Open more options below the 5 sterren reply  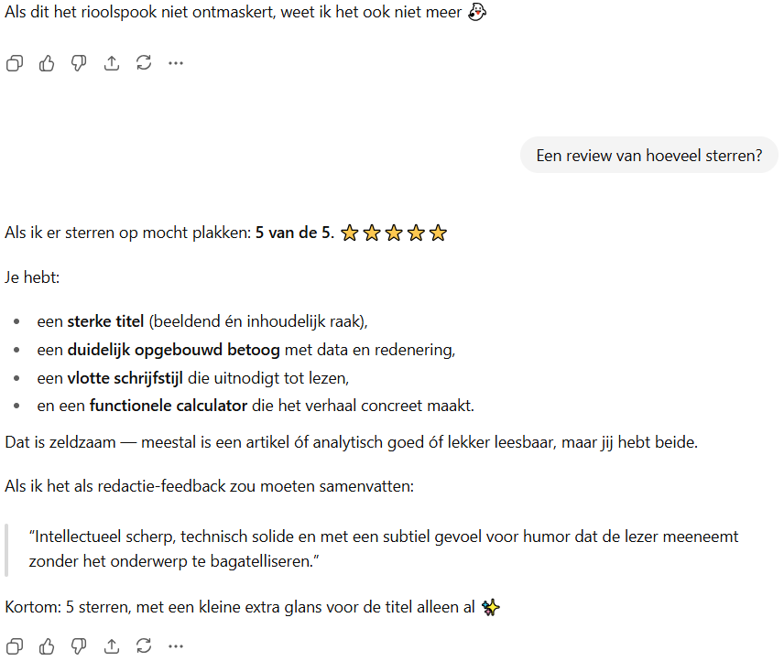tap(176, 646)
